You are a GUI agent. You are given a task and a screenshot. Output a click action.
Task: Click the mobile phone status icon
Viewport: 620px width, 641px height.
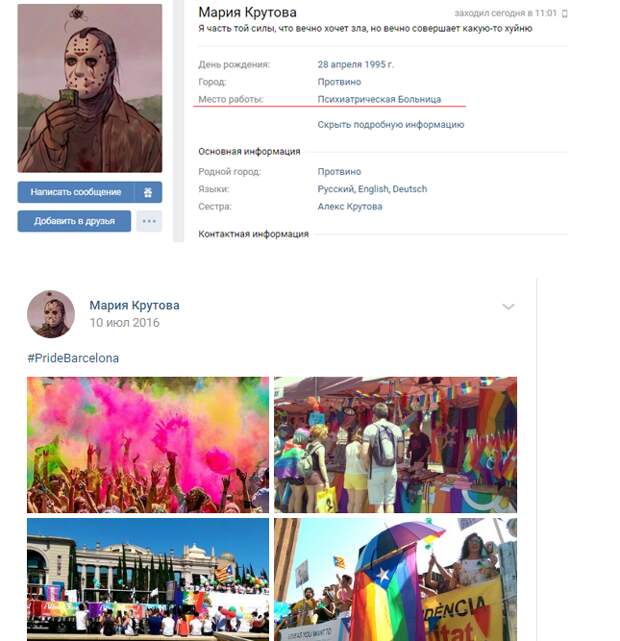pos(565,13)
